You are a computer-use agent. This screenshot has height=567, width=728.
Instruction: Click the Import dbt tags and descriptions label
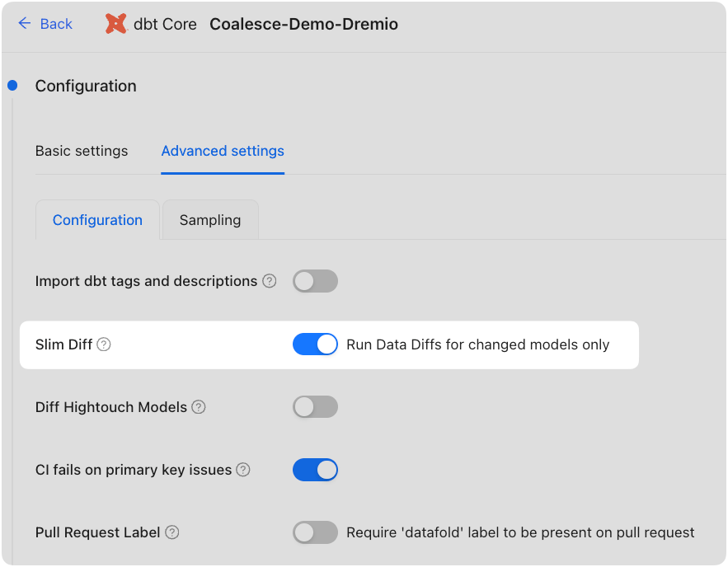146,281
